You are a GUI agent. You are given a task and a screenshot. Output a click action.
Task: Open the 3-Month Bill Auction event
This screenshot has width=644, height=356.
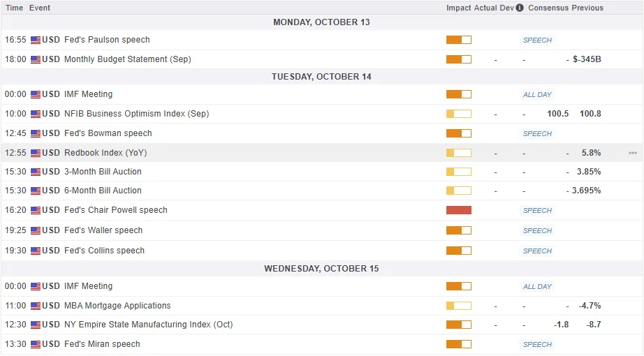pos(103,172)
